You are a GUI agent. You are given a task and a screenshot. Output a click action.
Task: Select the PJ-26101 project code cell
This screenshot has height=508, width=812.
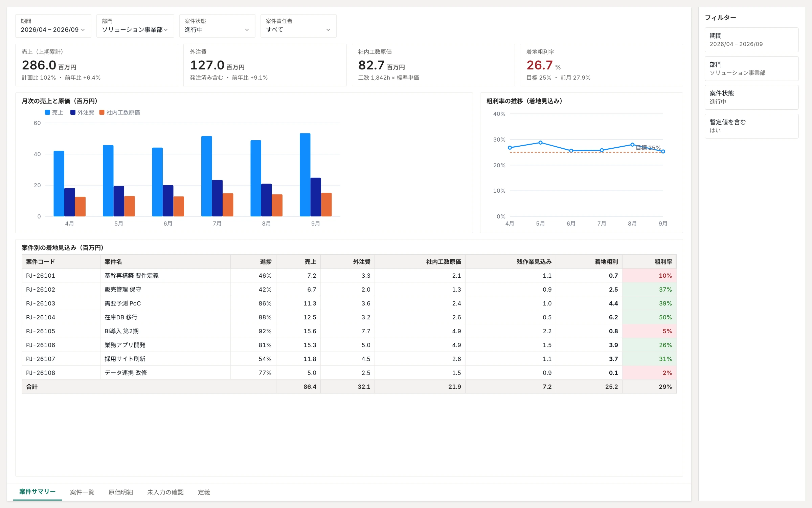click(61, 275)
